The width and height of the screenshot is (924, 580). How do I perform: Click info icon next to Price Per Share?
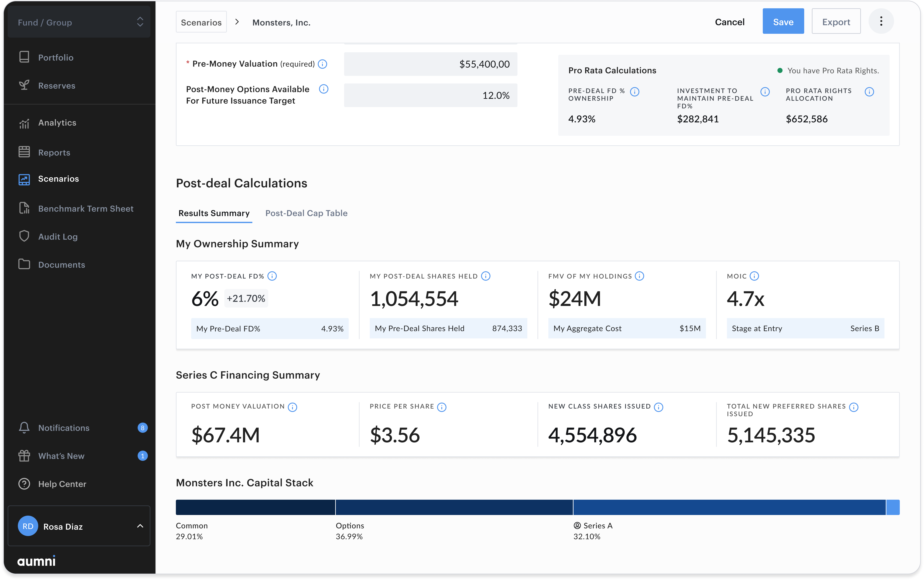coord(442,407)
